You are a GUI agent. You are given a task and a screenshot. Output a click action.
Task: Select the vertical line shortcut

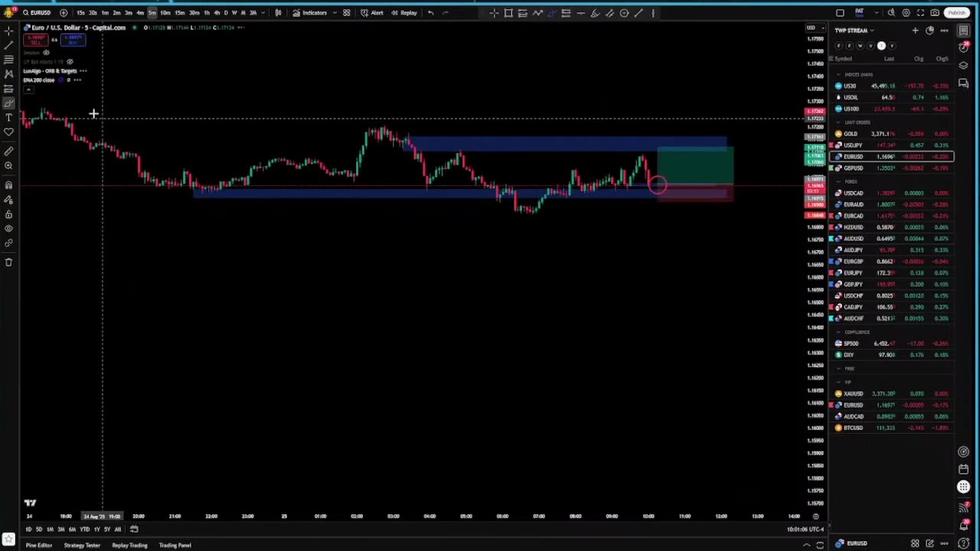click(x=653, y=12)
